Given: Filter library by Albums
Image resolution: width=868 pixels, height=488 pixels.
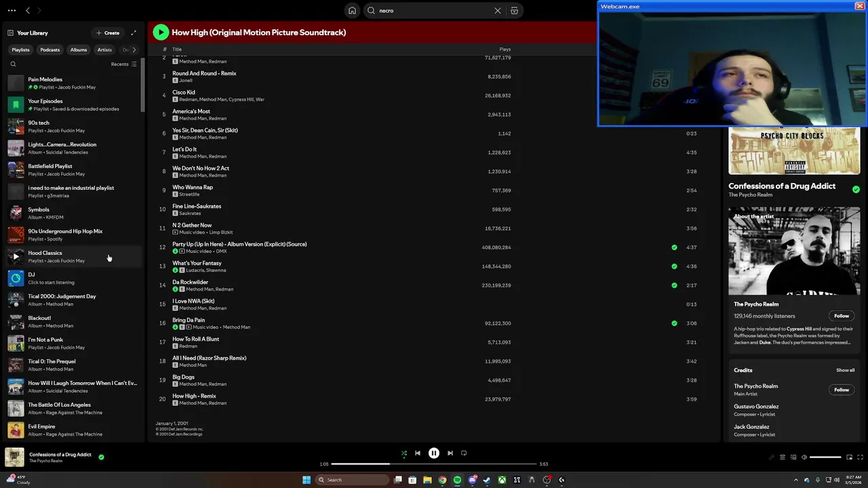Looking at the screenshot, I should (79, 49).
